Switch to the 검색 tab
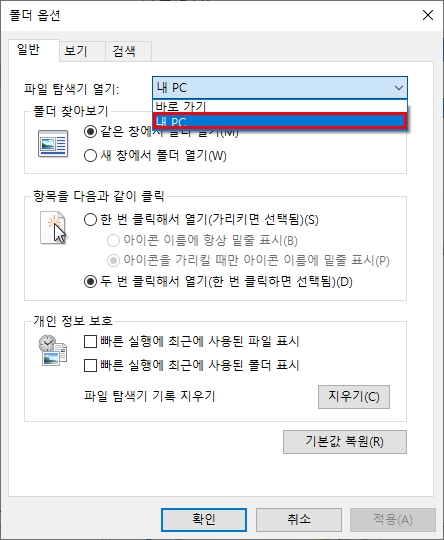 pos(124,51)
